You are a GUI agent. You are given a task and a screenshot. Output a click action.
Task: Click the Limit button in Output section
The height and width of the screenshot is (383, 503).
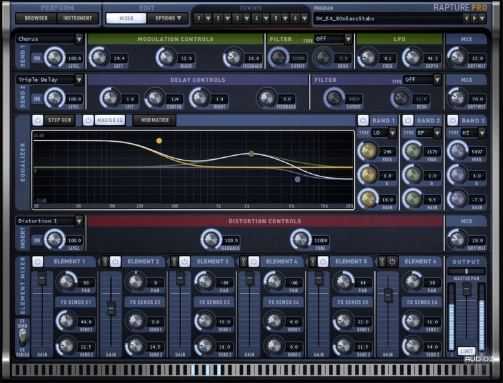pos(466,351)
